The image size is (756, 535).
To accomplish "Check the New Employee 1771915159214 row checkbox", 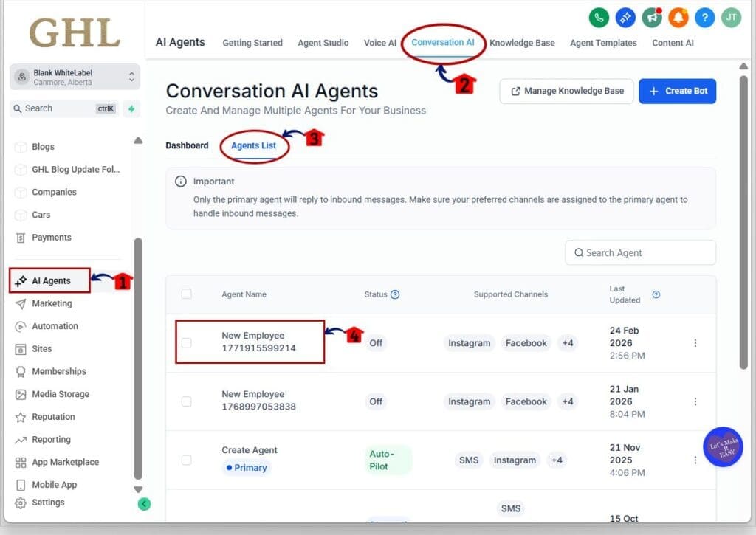I will coord(187,342).
